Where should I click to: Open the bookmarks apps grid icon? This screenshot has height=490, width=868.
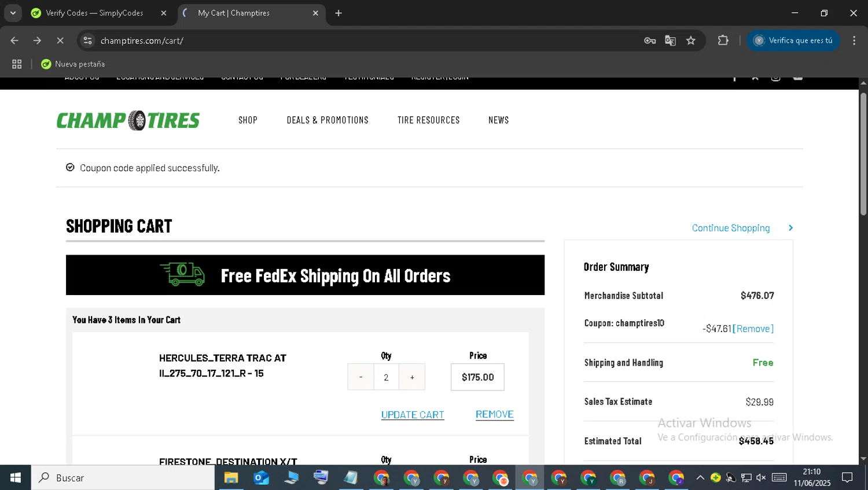click(x=17, y=64)
